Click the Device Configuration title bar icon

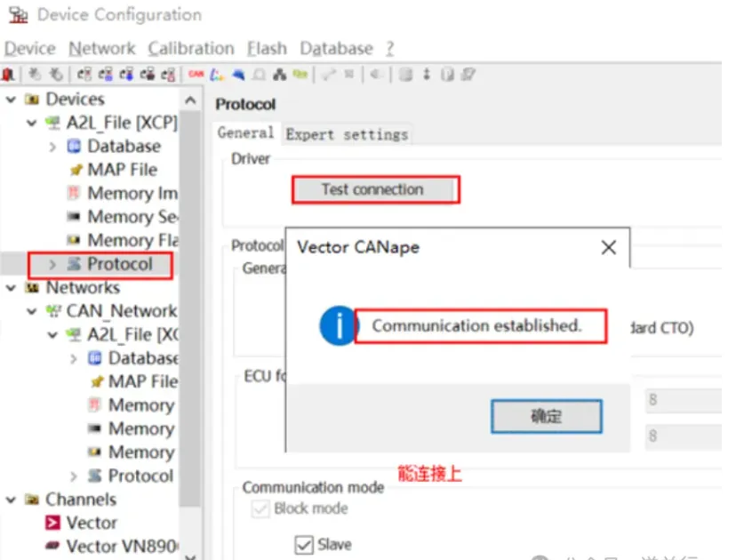coord(17,15)
